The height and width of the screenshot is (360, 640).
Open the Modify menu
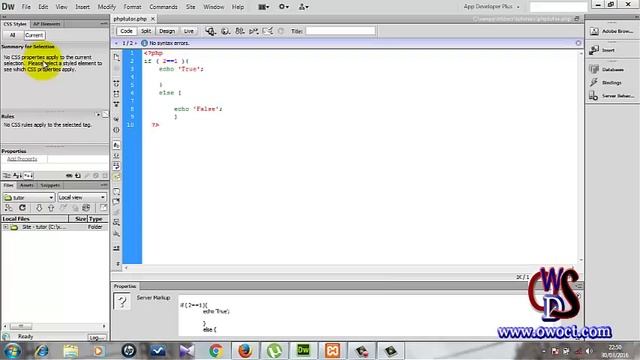107,7
